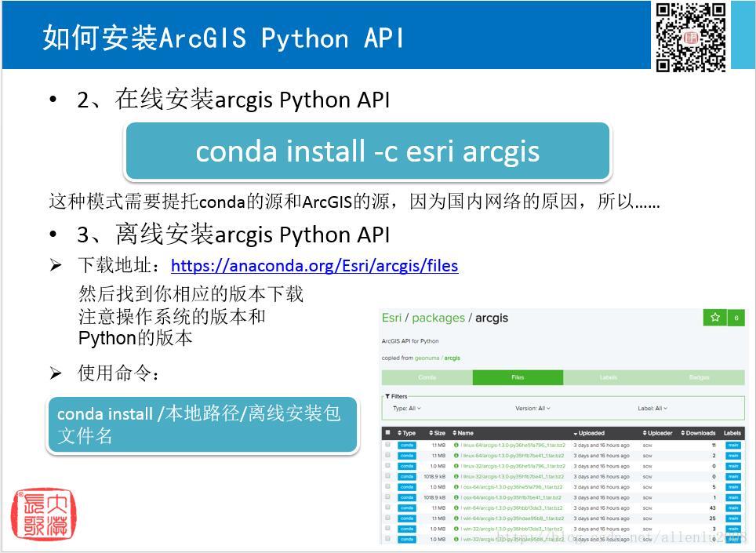Viewport: 756px width, 553px height.
Task: Click the main label in win-64 py36 row
Action: point(732,508)
